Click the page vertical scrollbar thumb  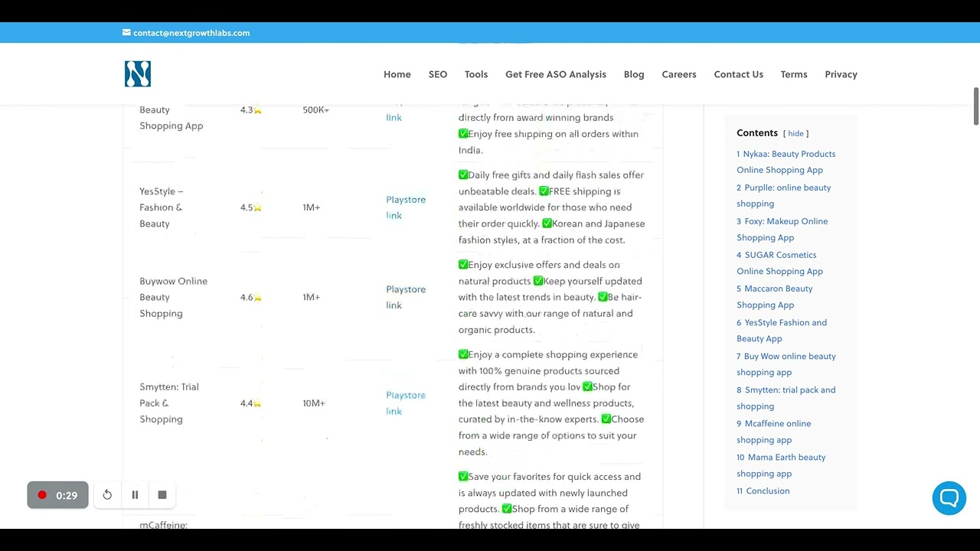[x=976, y=106]
